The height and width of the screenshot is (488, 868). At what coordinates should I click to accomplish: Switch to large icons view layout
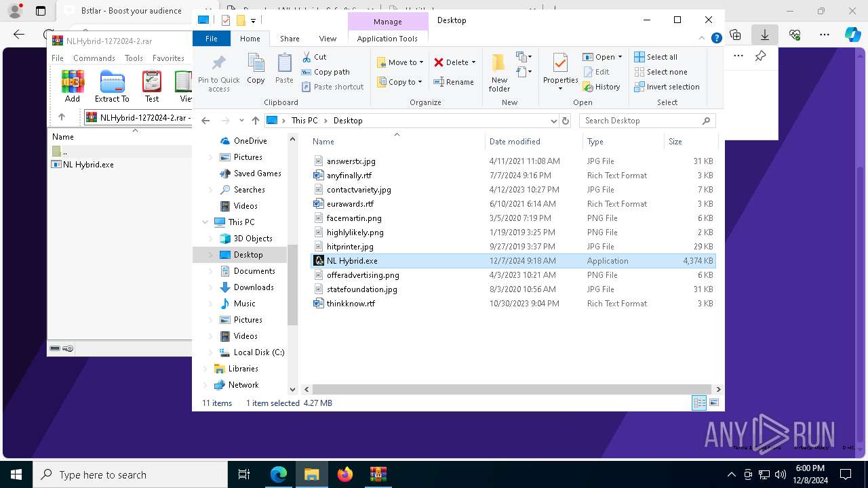(713, 403)
